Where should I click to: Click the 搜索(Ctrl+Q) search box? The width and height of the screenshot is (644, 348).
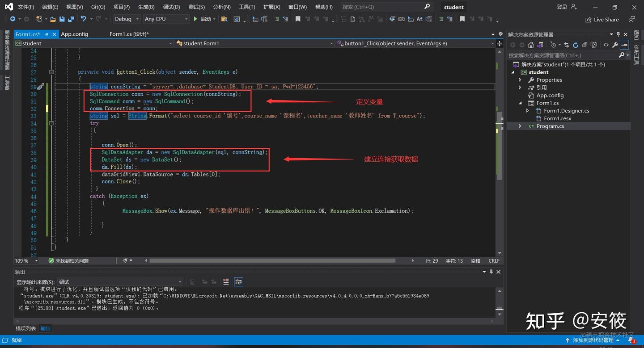[x=385, y=7]
